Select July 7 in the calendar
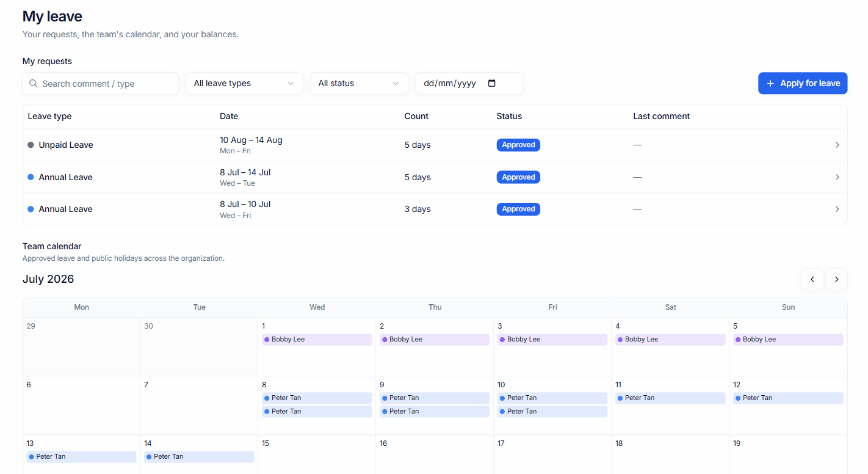 [x=199, y=405]
